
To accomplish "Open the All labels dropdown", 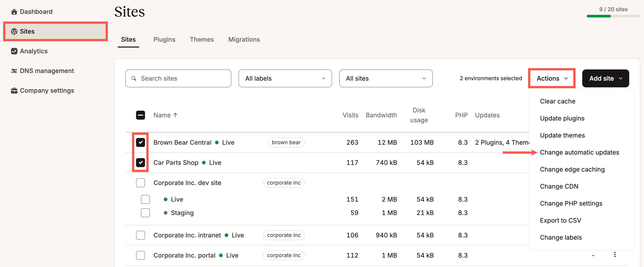I will coord(285,78).
